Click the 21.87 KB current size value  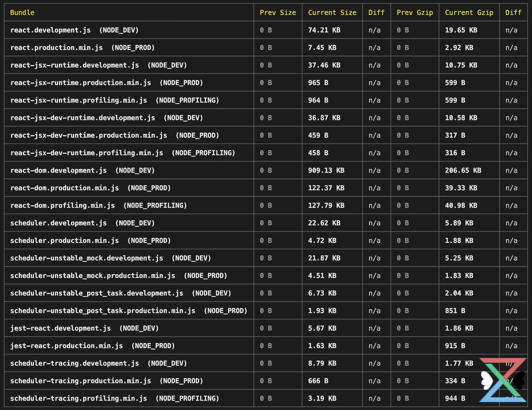[x=324, y=258]
